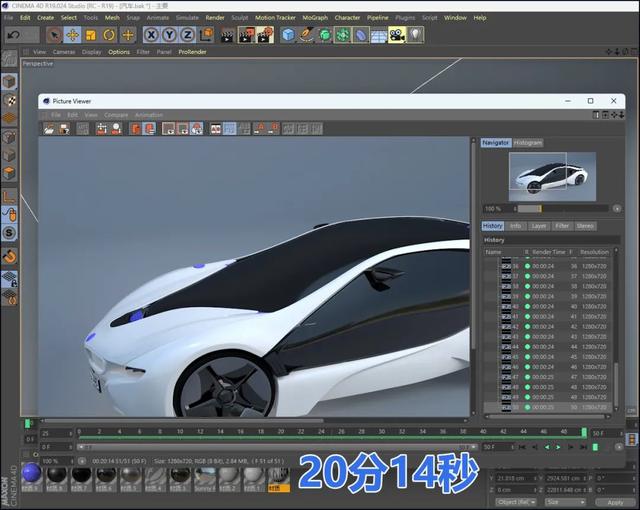Click the green Subdivision Surface generator icon
The width and height of the screenshot is (640, 510).
[x=324, y=35]
